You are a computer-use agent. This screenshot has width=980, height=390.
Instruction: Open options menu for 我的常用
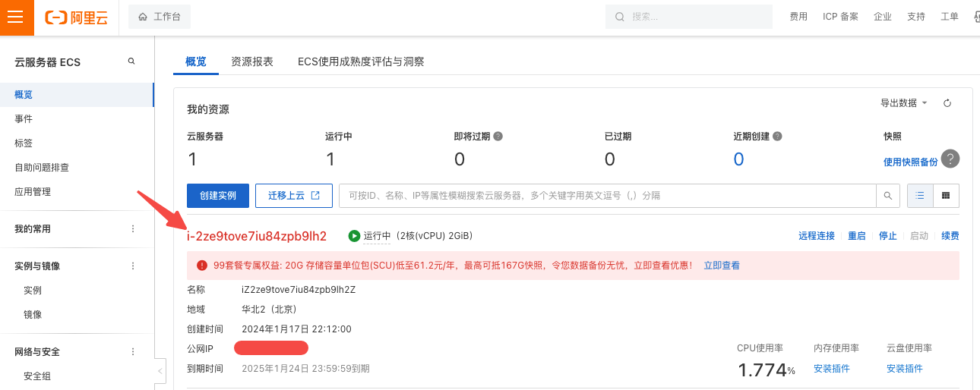(x=133, y=229)
